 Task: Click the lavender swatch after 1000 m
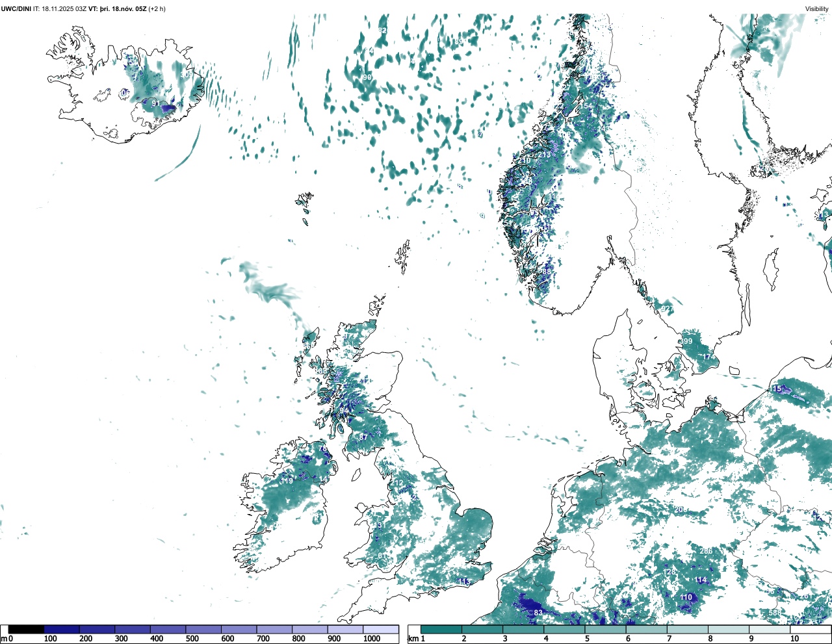(380, 630)
